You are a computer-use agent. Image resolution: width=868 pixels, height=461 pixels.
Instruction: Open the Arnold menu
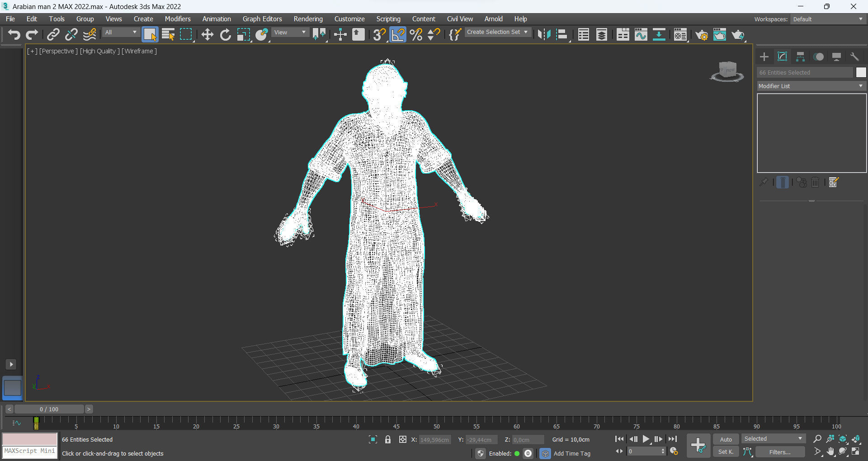(x=494, y=19)
